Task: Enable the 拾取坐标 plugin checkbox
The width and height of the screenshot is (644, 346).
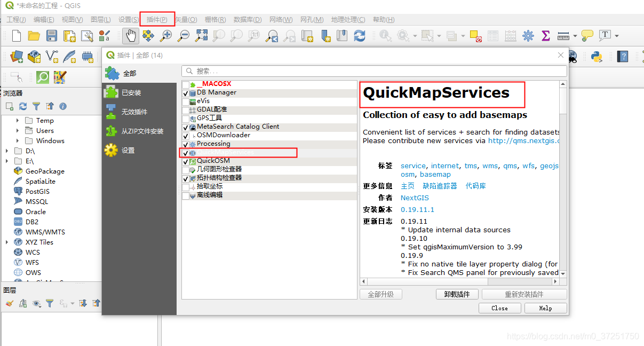Action: pos(186,187)
